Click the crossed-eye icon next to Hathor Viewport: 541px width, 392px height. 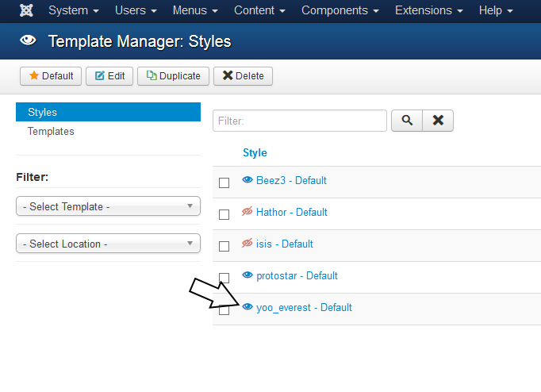coord(247,212)
